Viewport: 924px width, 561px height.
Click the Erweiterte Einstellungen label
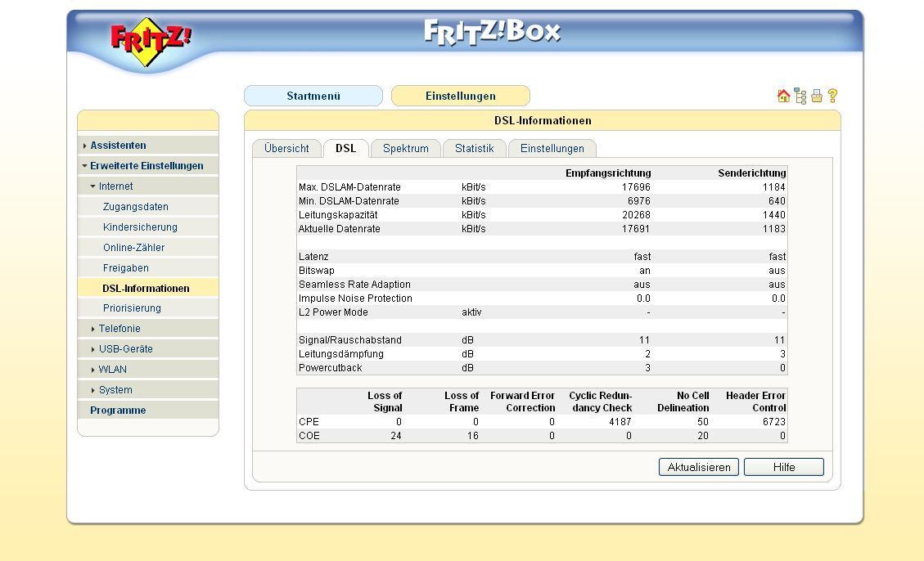[x=146, y=166]
